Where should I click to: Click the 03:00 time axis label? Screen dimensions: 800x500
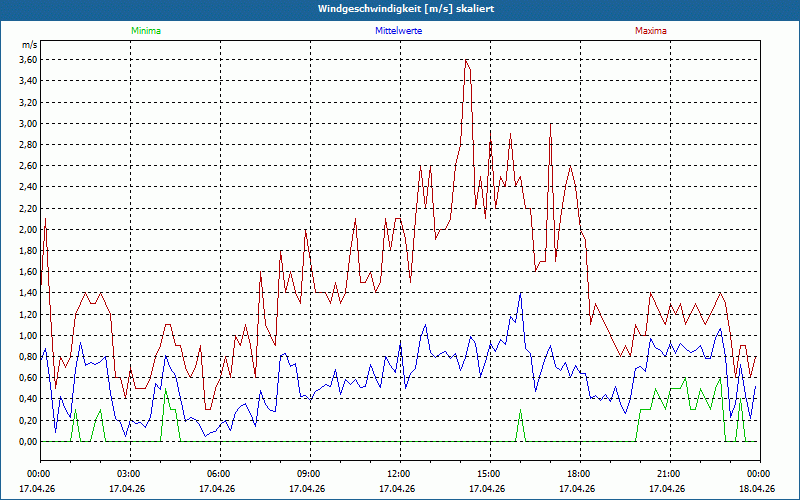point(131,474)
